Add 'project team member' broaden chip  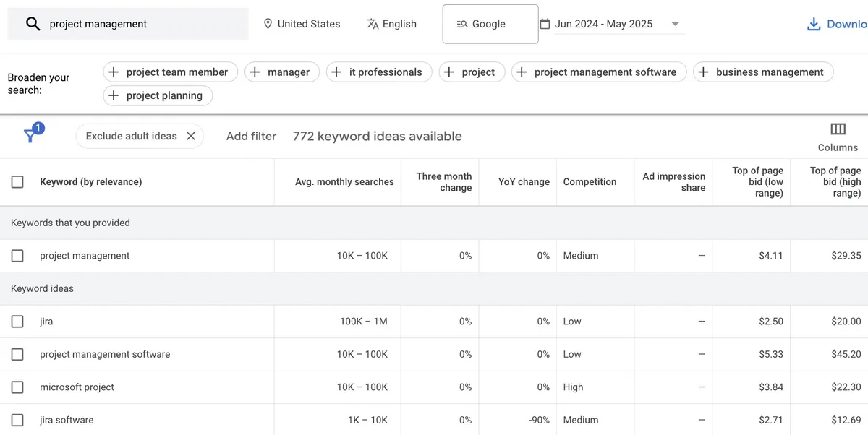170,72
